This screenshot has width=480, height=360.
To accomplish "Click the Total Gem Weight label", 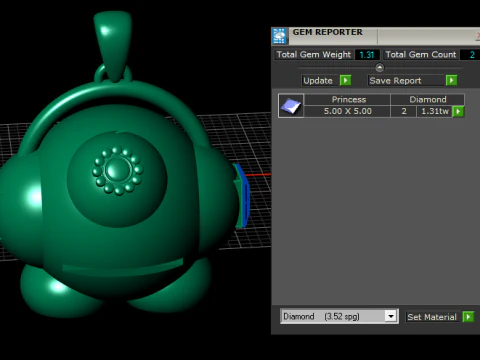I will point(314,55).
